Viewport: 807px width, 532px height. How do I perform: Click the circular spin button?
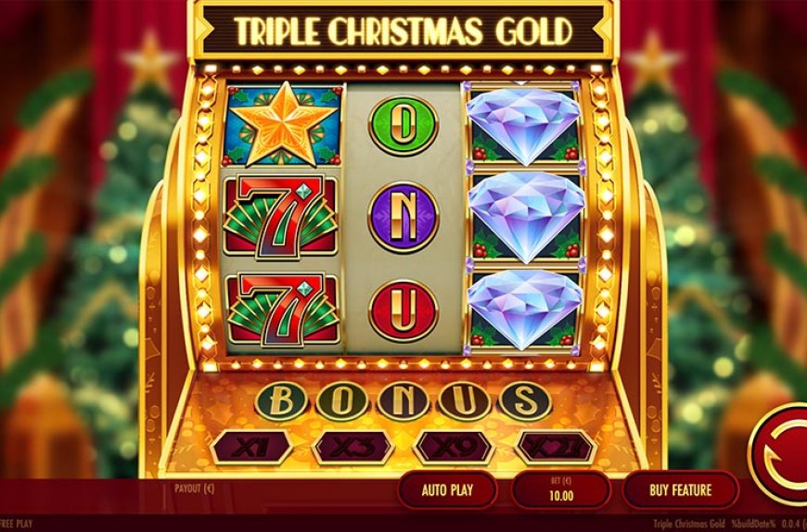coord(780,454)
